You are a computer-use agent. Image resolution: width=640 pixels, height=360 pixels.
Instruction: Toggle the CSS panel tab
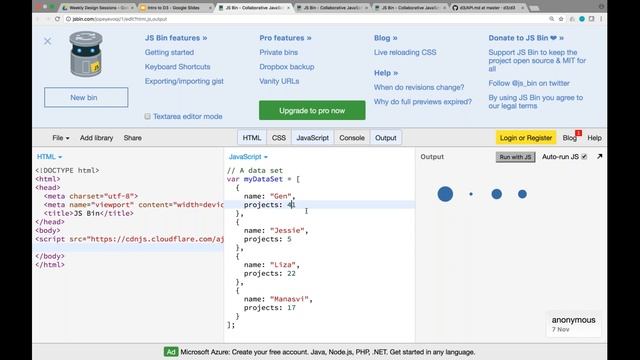click(x=279, y=138)
